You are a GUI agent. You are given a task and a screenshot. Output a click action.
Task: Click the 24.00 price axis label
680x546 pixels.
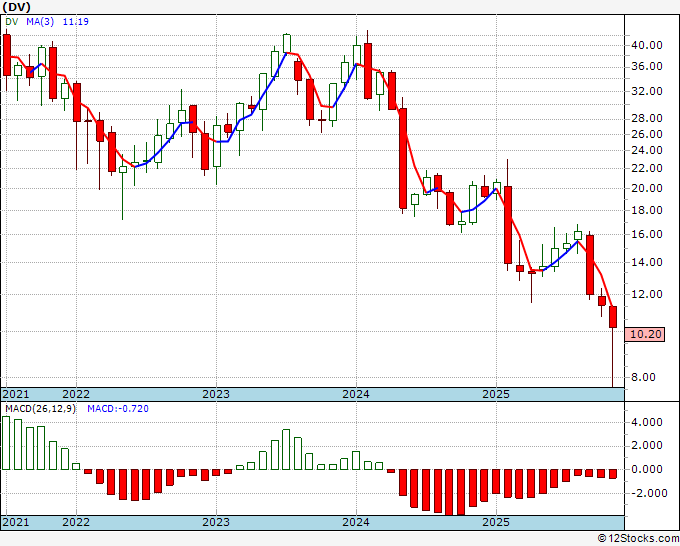(x=646, y=150)
